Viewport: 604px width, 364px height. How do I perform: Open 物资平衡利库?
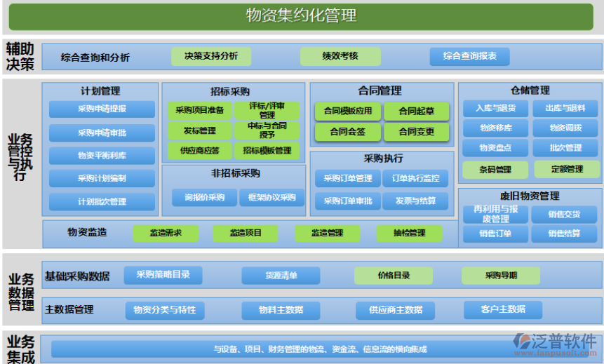[102, 156]
